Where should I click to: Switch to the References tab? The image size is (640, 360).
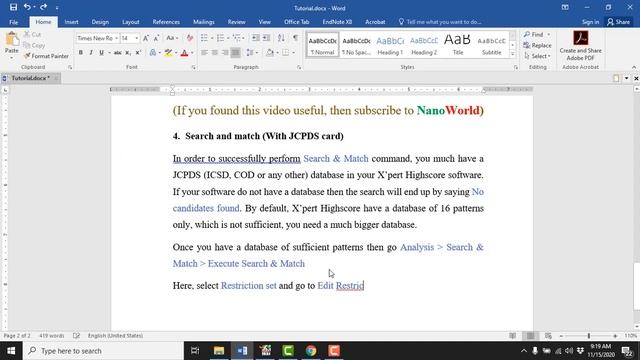166,22
